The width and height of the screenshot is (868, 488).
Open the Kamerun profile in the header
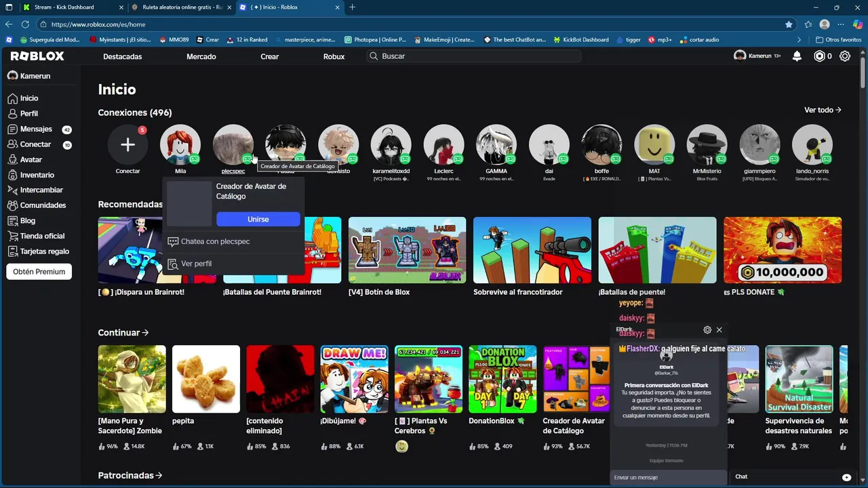point(757,56)
